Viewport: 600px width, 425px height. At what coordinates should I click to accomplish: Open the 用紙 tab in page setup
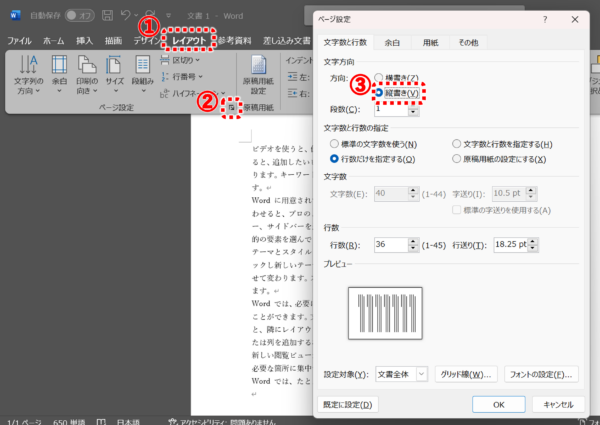point(430,43)
